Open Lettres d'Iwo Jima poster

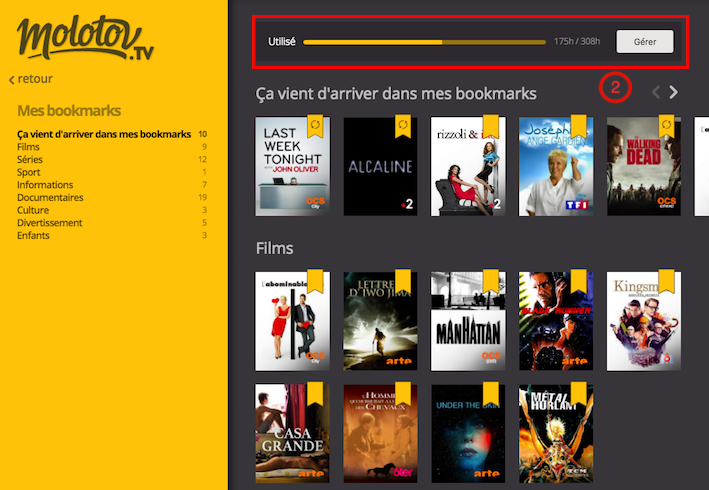click(x=380, y=321)
